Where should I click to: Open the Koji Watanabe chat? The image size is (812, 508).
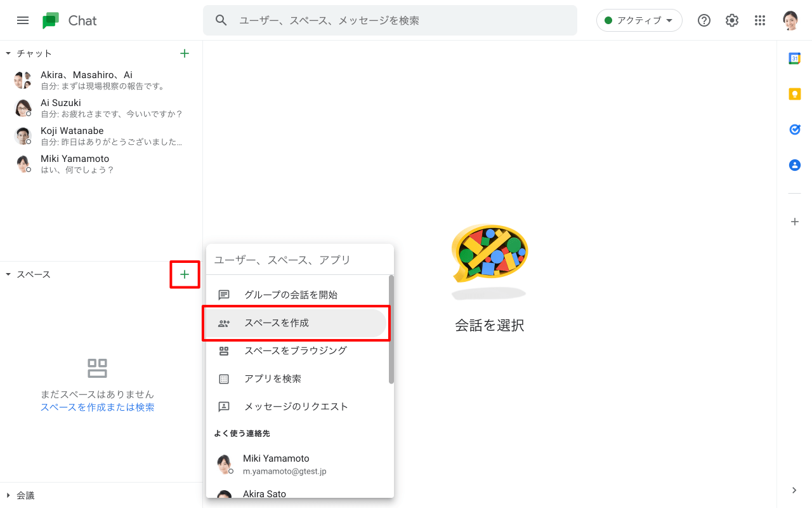[101, 136]
